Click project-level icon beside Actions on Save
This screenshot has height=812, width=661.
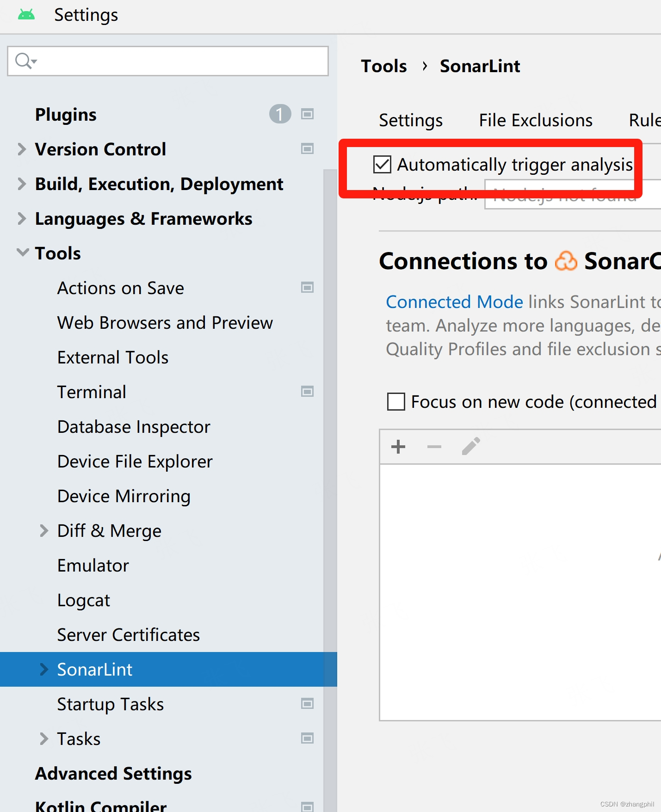307,288
